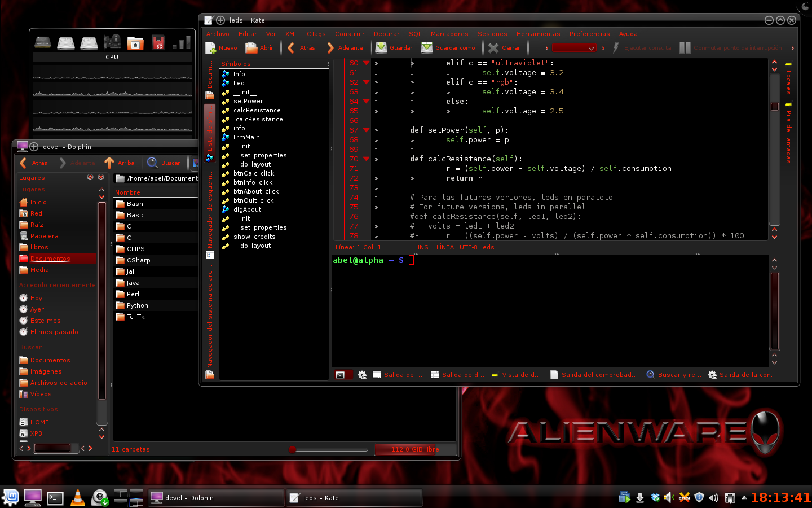
Task: Click Este mes in recently accessed
Action: coord(45,321)
